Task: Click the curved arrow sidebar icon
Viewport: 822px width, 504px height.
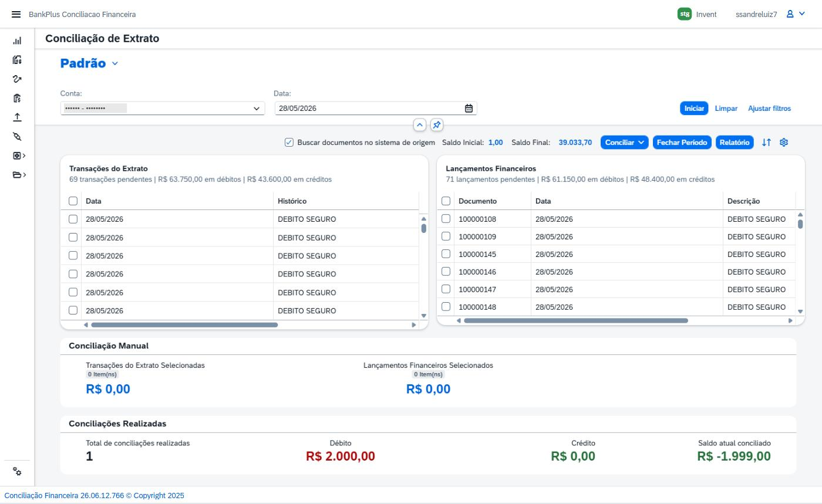Action: coord(17,79)
